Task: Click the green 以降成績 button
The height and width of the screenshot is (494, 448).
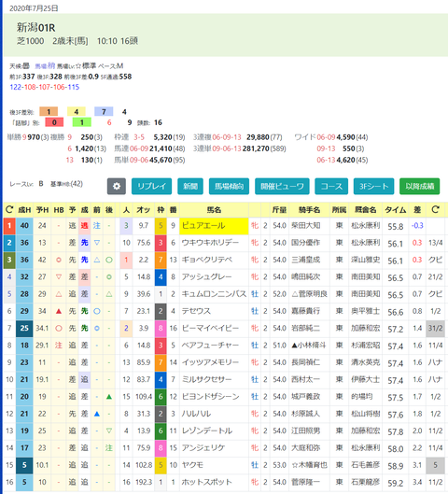Action: point(420,186)
